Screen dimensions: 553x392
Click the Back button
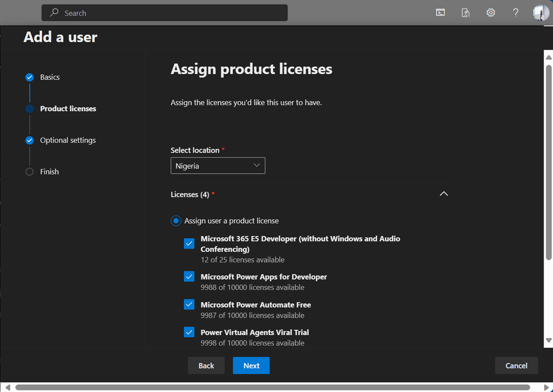point(206,365)
